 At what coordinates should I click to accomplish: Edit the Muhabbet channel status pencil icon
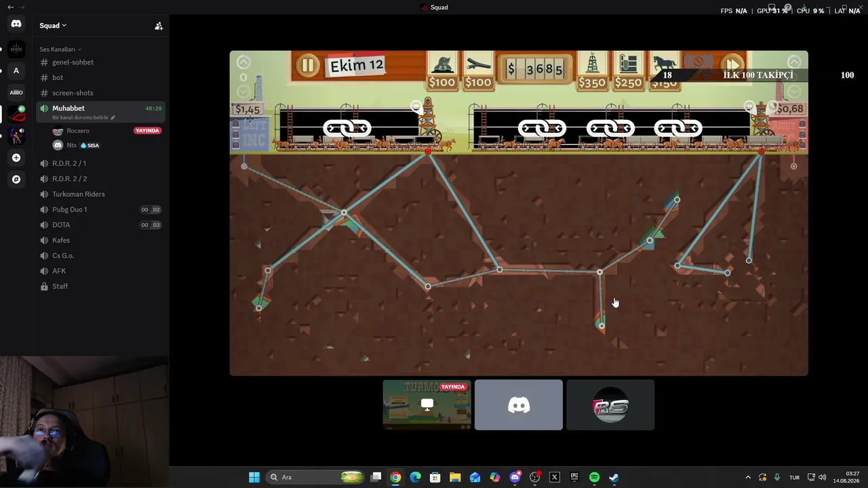tap(113, 117)
